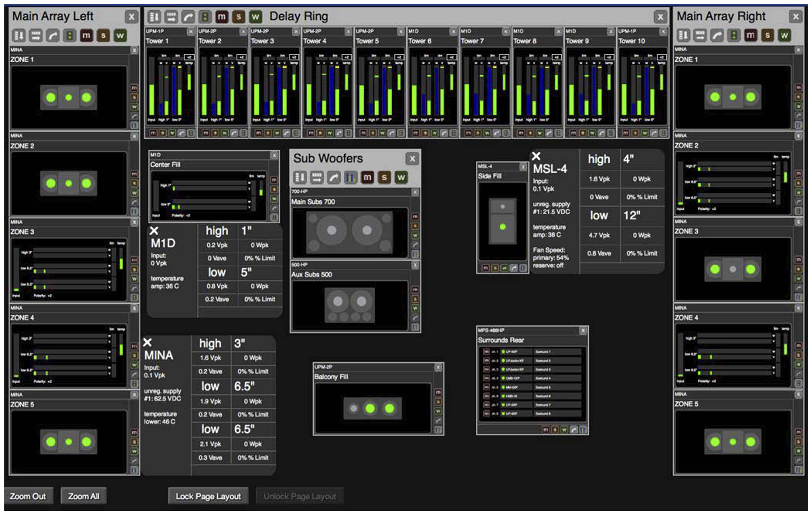Solo the Sub Woofers group

click(x=384, y=178)
